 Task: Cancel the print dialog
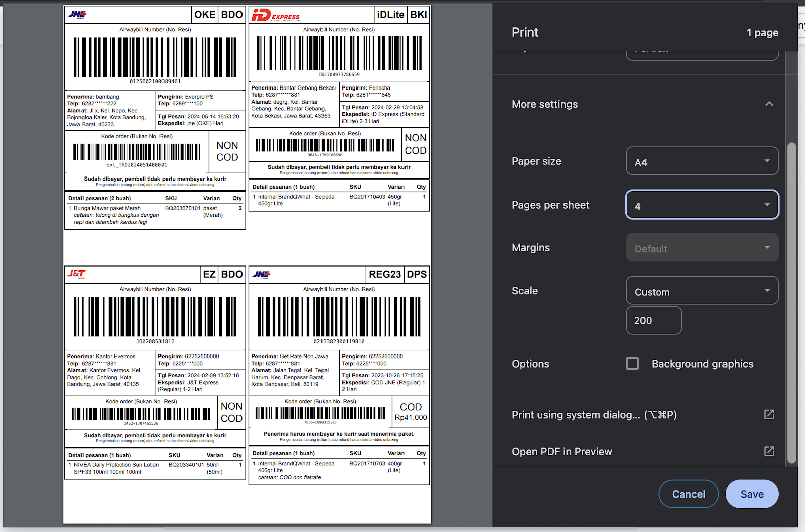click(x=688, y=494)
